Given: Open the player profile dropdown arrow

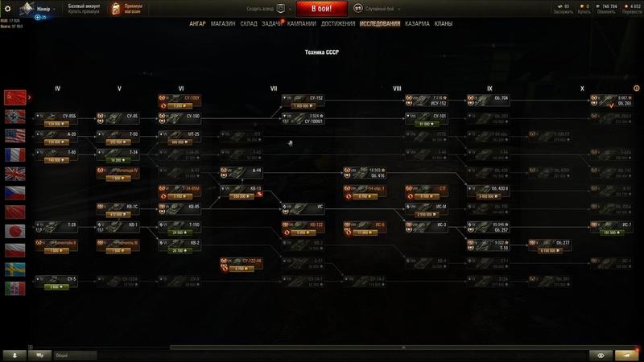Looking at the screenshot, I should [x=54, y=9].
